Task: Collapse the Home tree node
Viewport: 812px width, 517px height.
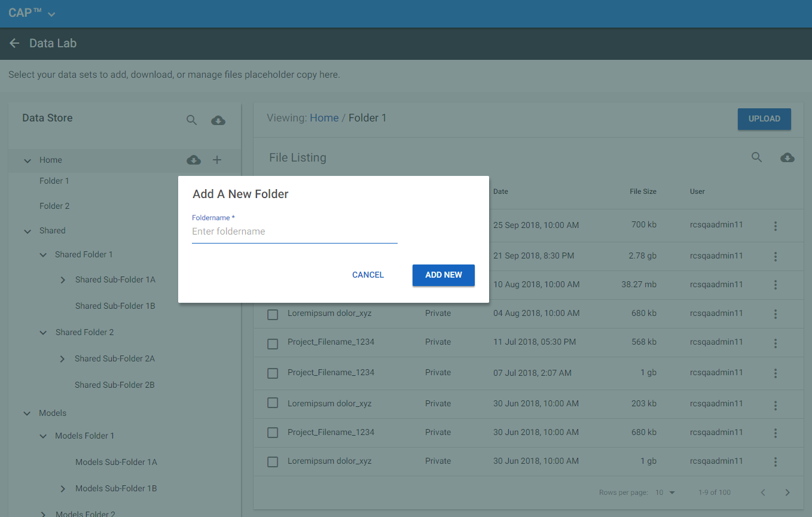Action: click(27, 160)
